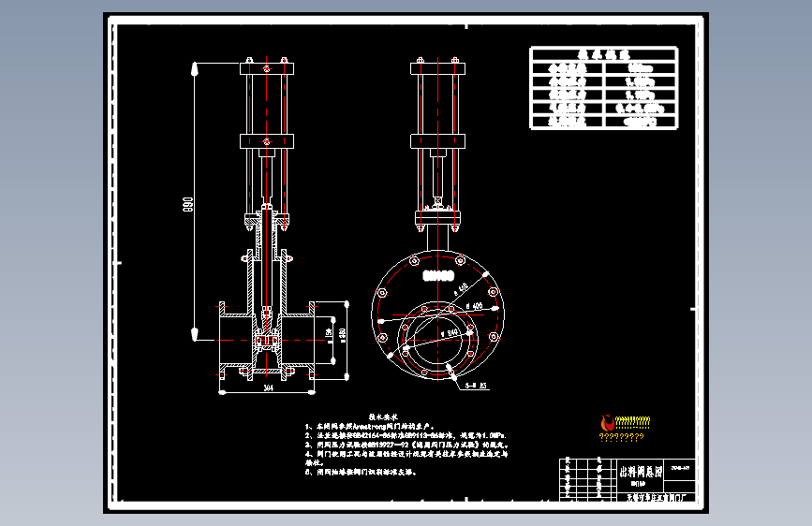812x526 pixels.
Task: Click technical note 3 with 《》 brackets
Action: pos(407,445)
